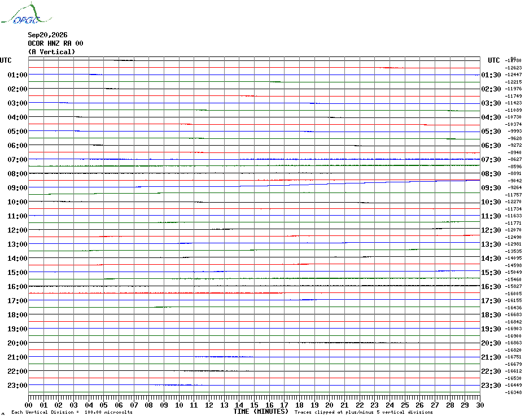Click the 20:30 label on right axis
Image resolution: width=525 pixels, height=420 pixels.
491,343
